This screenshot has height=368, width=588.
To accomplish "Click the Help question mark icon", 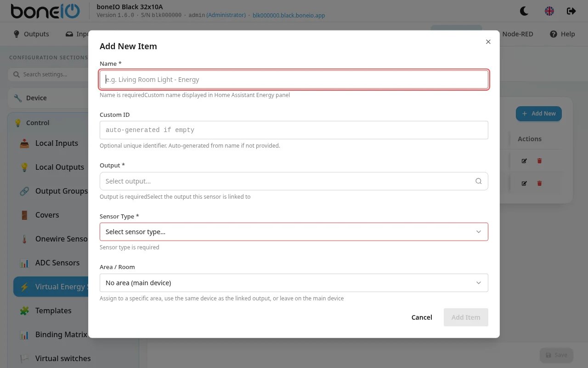I will coord(554,34).
